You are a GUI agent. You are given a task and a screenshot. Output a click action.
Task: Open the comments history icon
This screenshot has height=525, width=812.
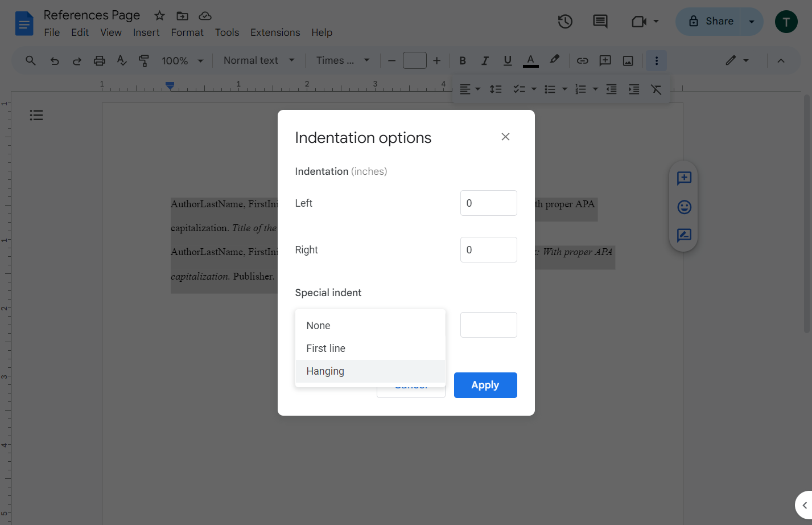(x=600, y=22)
